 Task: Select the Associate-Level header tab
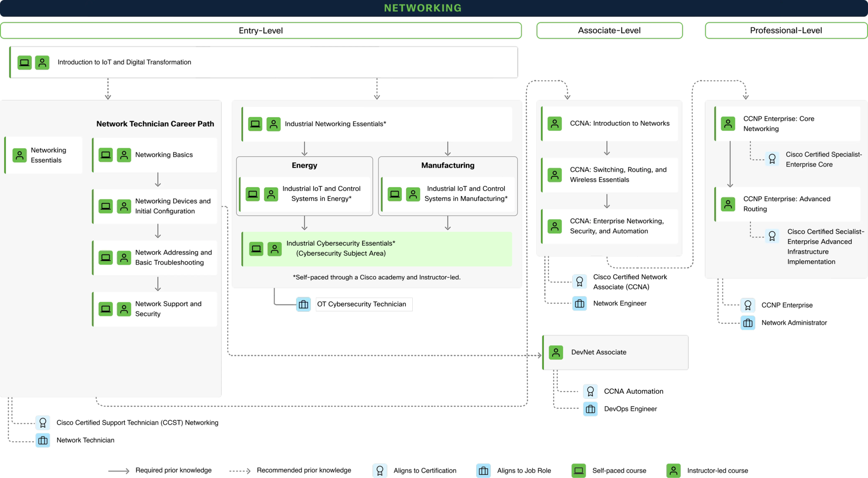coord(609,31)
